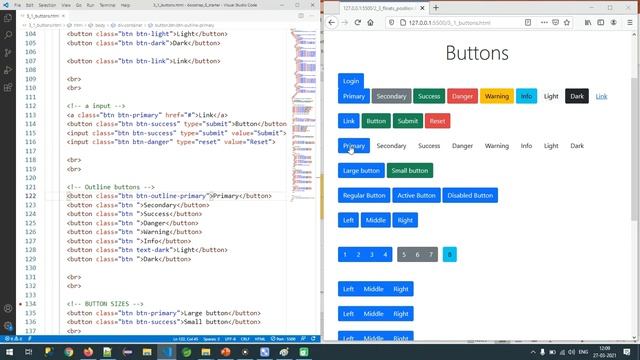Open Windows Start menu

click(x=9, y=352)
